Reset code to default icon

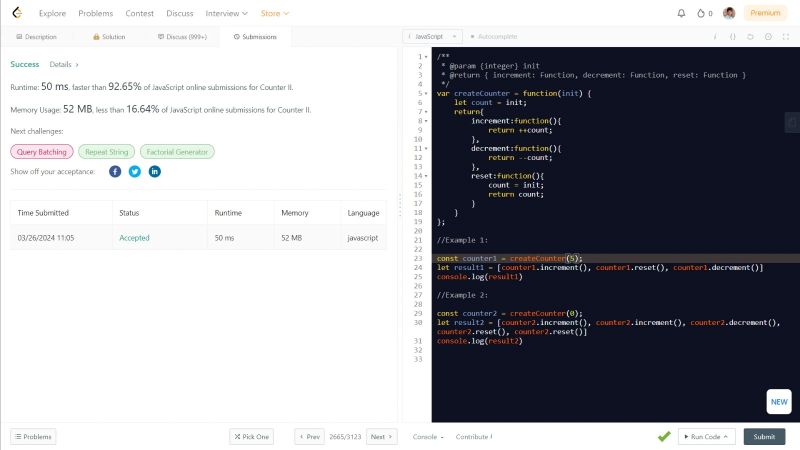coord(750,36)
